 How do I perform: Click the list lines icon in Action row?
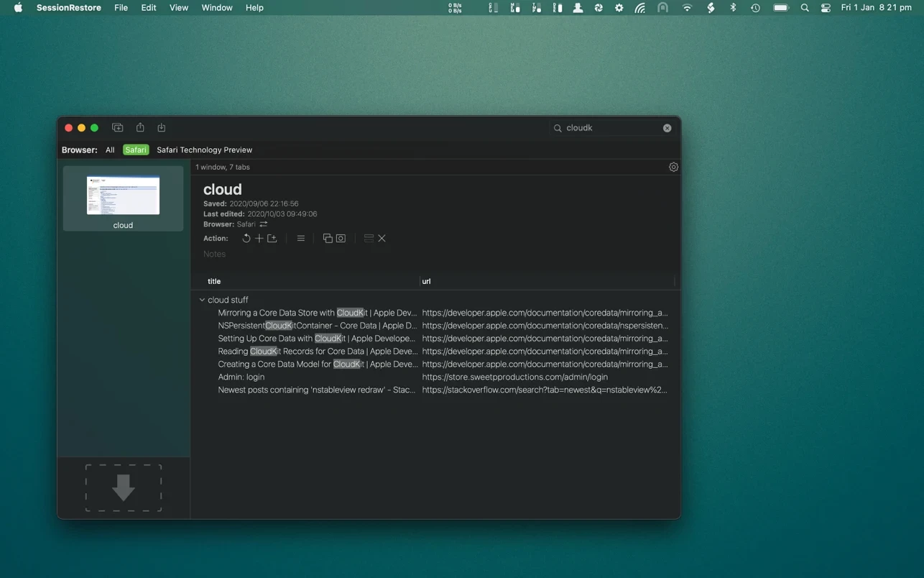click(x=300, y=239)
